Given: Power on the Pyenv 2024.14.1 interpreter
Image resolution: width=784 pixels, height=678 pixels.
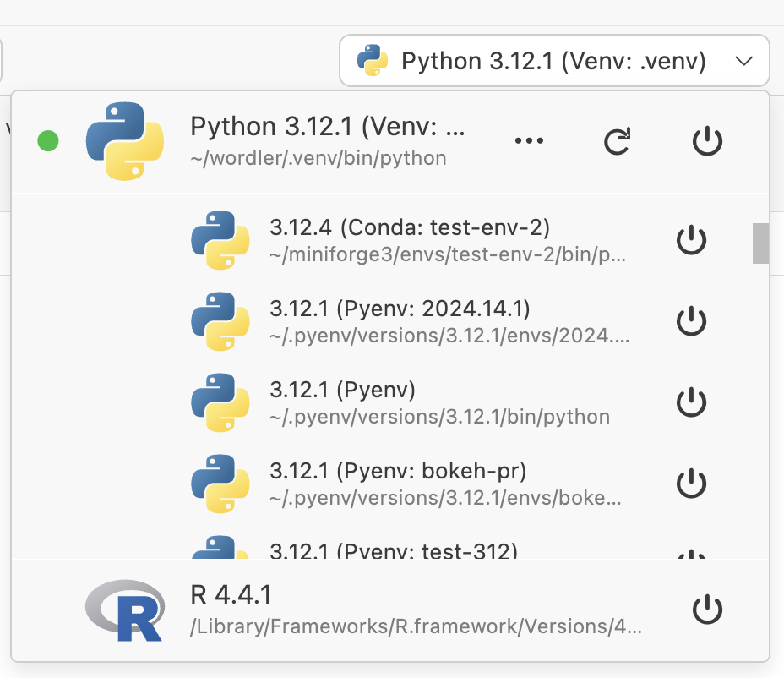Looking at the screenshot, I should click(691, 322).
